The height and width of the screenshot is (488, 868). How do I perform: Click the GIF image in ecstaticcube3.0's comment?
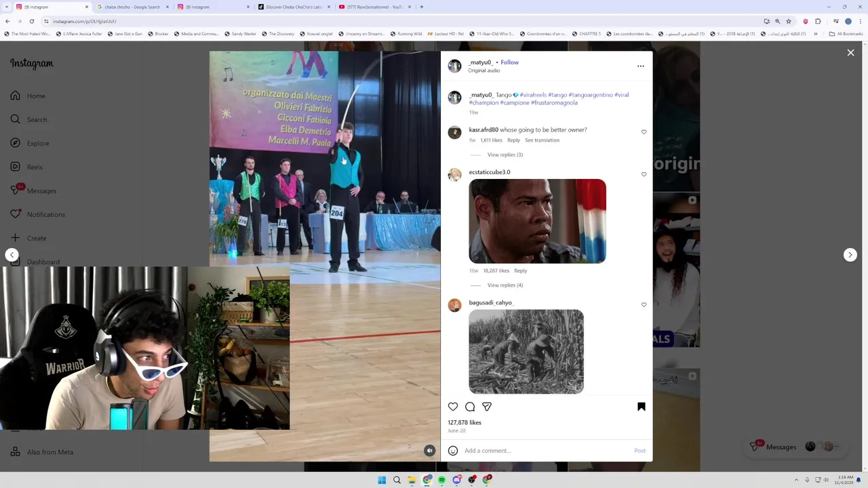[x=537, y=221]
